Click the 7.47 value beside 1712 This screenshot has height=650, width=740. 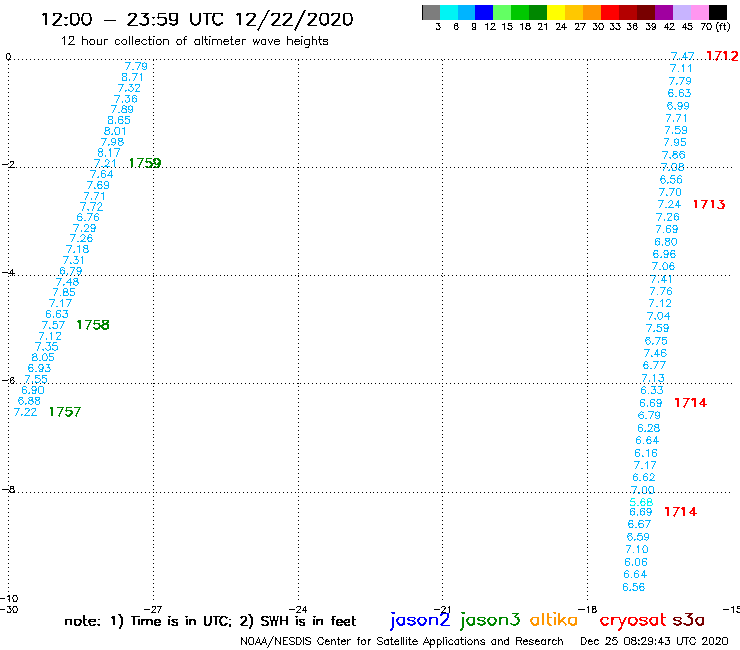point(682,56)
